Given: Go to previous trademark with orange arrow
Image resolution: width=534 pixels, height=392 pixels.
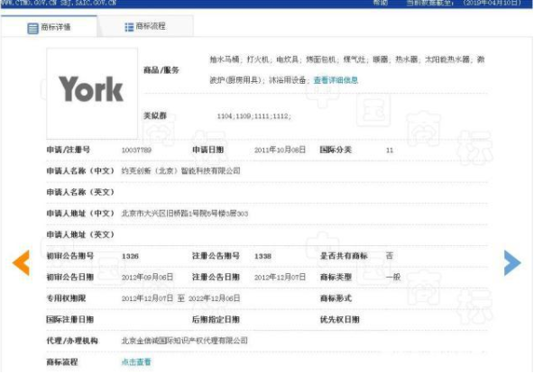Looking at the screenshot, I should tap(21, 262).
